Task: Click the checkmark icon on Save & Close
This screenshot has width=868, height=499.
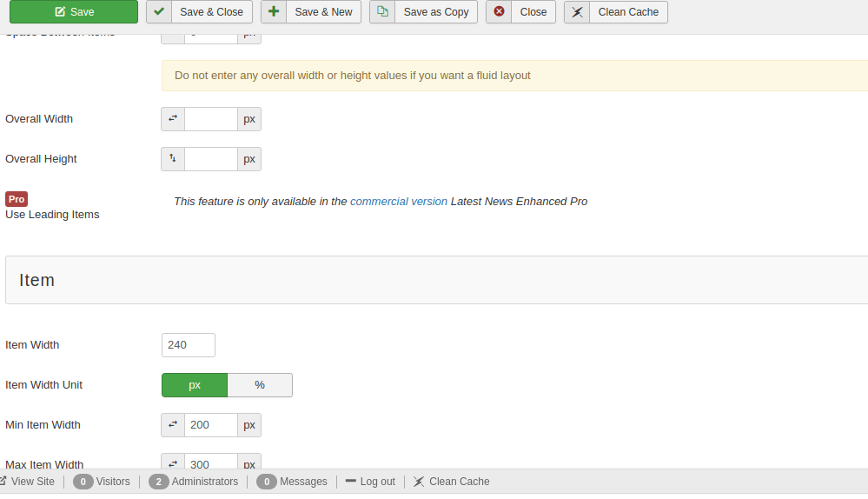Action: coord(159,12)
